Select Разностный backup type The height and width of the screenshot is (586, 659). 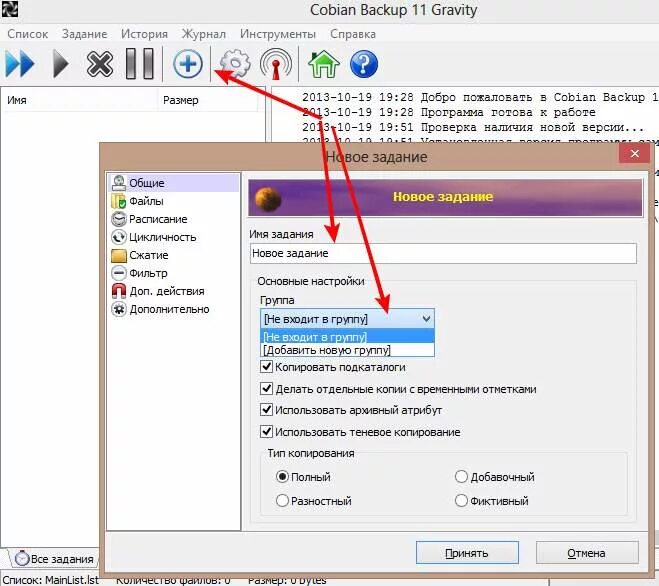click(x=282, y=501)
